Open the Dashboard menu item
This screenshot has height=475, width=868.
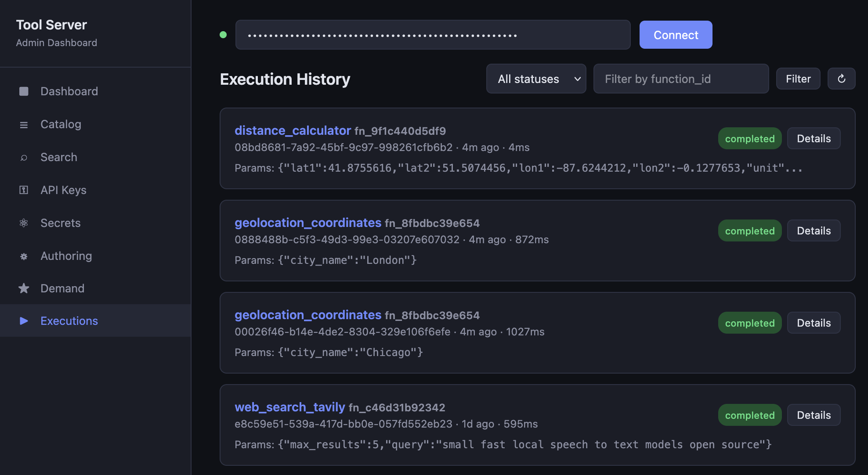95,91
